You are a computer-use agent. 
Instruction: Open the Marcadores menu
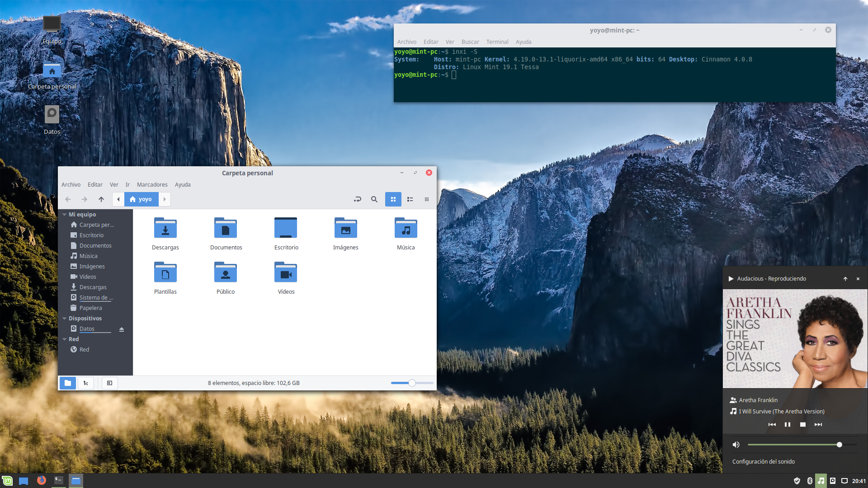click(152, 184)
